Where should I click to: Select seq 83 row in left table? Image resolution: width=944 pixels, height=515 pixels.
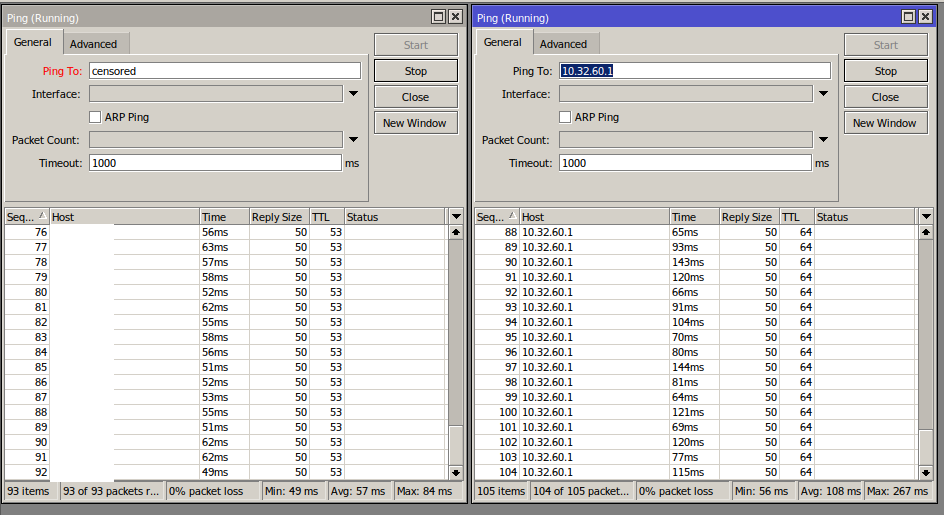pyautogui.click(x=226, y=337)
